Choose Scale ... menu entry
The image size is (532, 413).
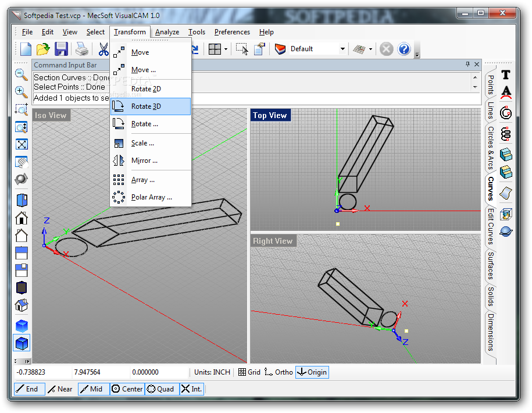coord(151,143)
